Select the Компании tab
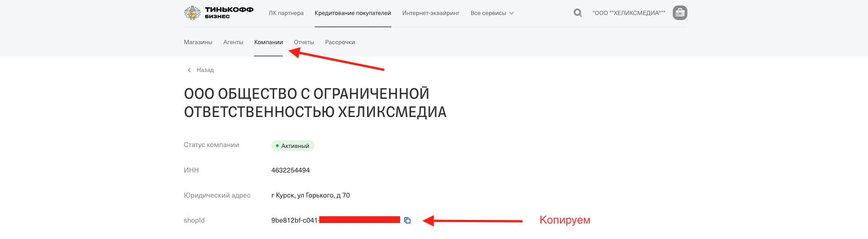Screen dimensions: 868x239 click(268, 42)
